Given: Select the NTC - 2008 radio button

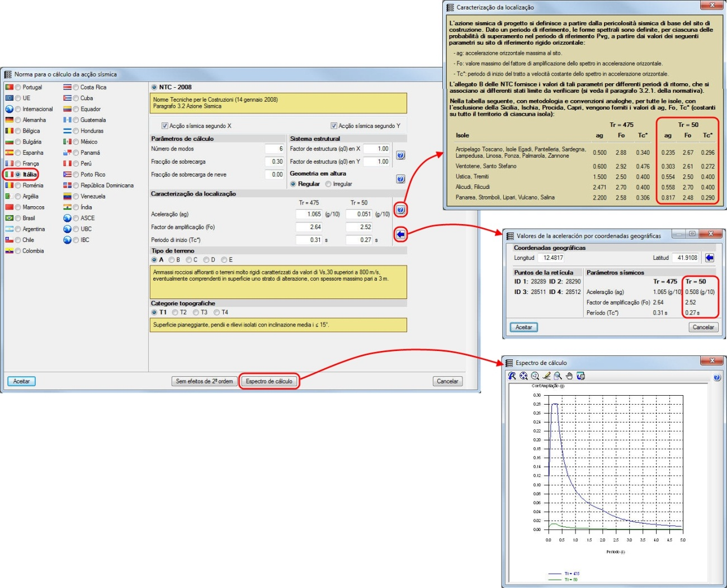Looking at the screenshot, I should [154, 87].
